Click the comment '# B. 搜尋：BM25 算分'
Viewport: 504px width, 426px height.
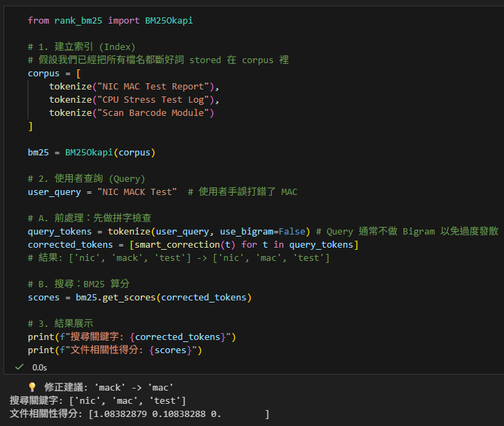[79, 284]
